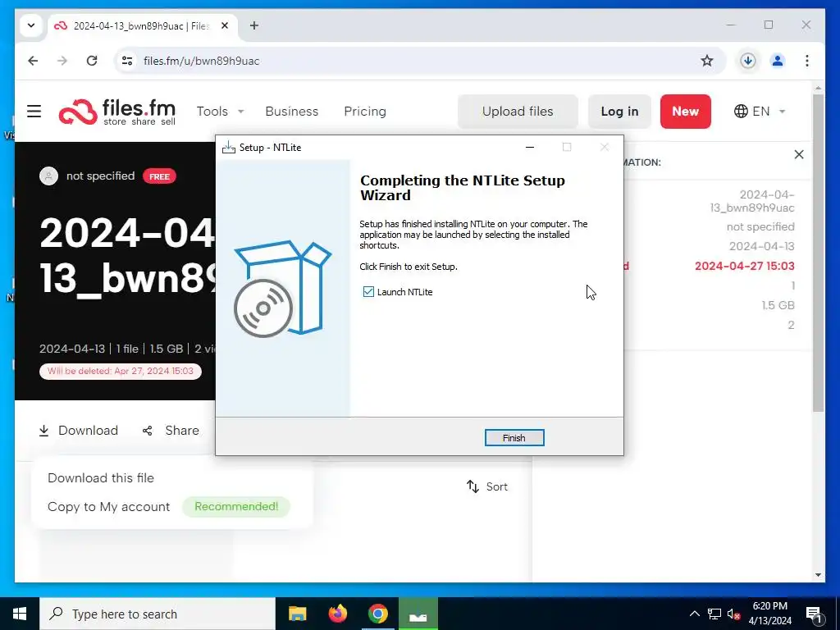Click the deletion date notice
Viewport: 840px width, 630px height.
(121, 371)
